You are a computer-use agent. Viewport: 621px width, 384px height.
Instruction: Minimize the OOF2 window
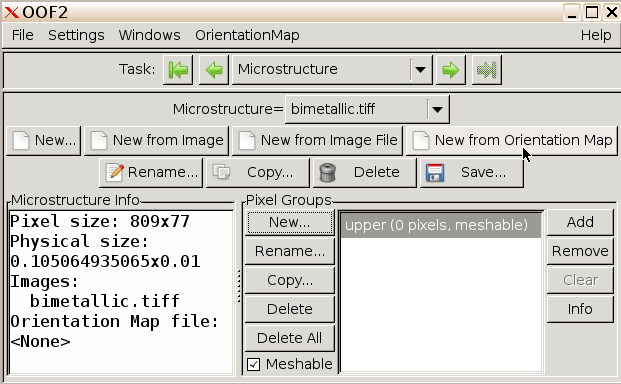572,13
